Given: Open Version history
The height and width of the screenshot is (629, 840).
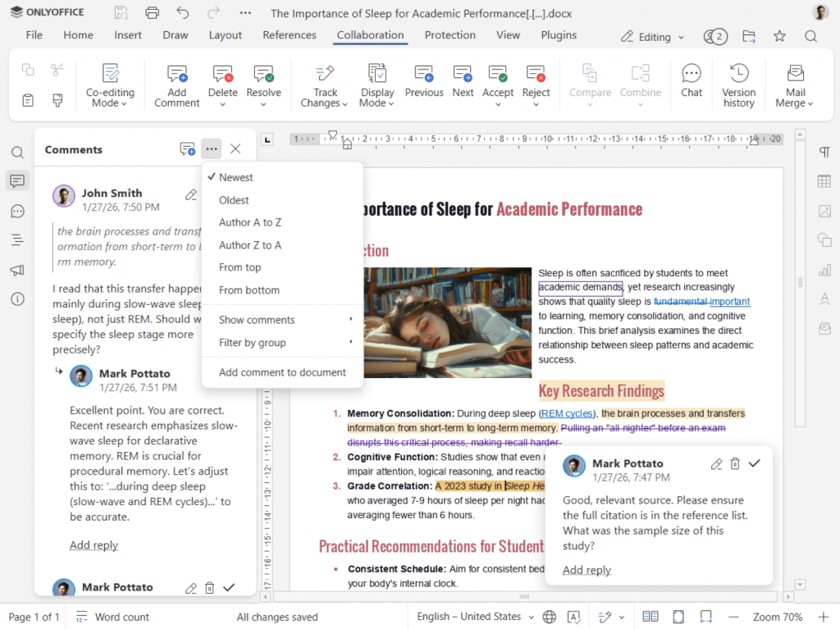Looking at the screenshot, I should [x=738, y=85].
